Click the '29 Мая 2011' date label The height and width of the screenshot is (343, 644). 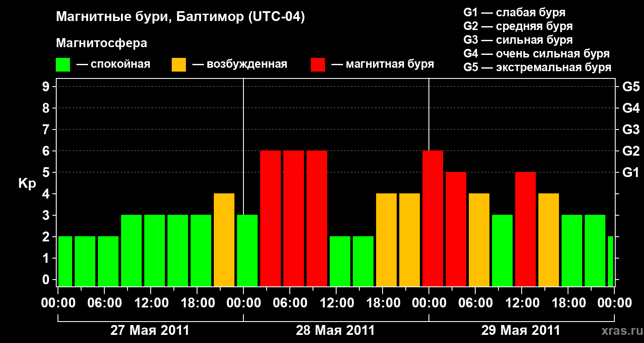pyautogui.click(x=521, y=330)
